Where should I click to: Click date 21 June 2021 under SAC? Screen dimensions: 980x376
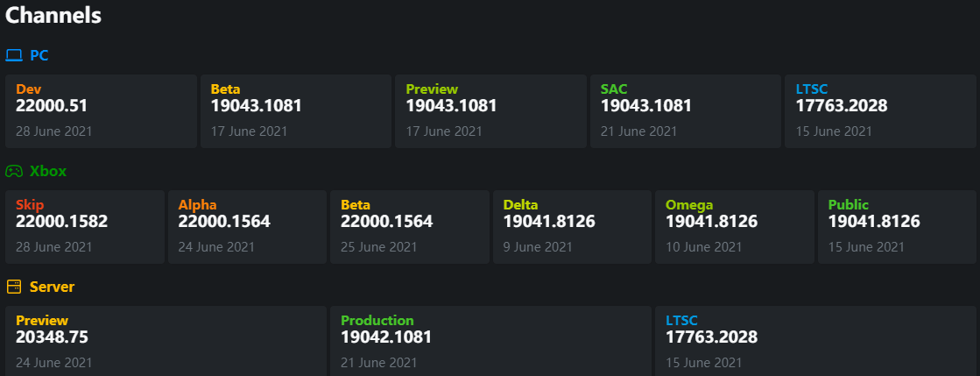click(x=638, y=131)
